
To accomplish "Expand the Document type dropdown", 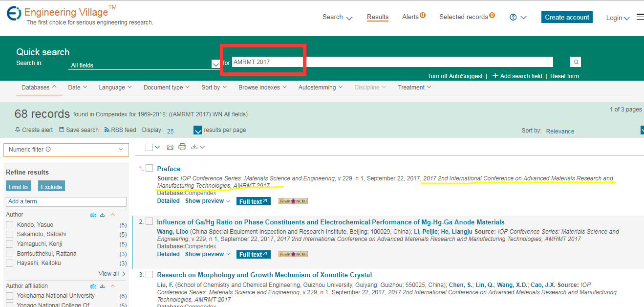I will pyautogui.click(x=167, y=88).
